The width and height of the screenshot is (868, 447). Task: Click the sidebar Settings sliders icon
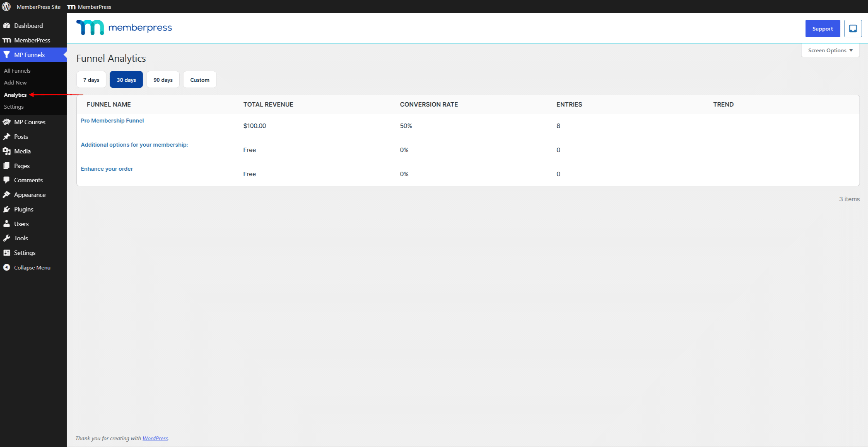coord(6,253)
